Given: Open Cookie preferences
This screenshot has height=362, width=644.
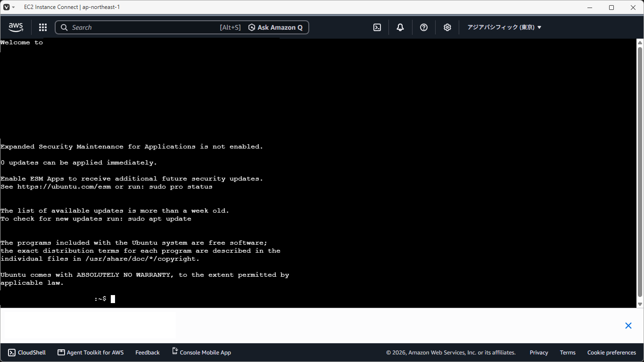Looking at the screenshot, I should click(611, 353).
